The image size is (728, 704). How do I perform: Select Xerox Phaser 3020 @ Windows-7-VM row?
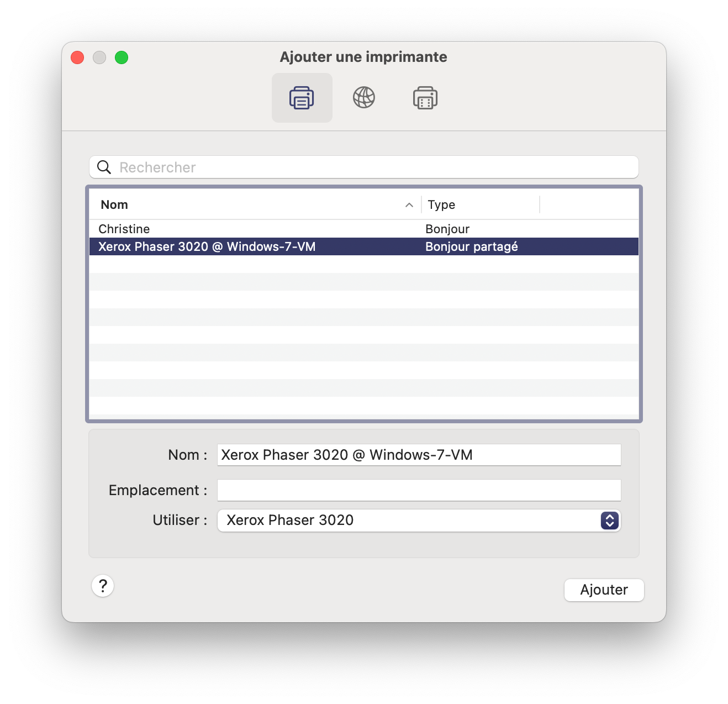click(x=364, y=246)
